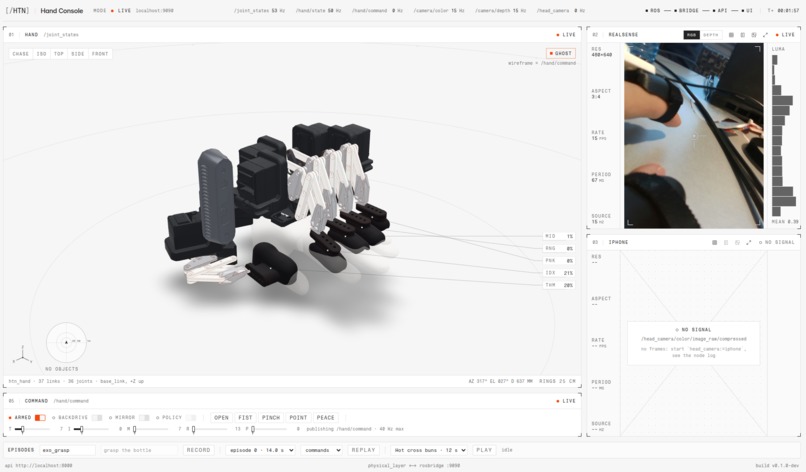The image size is (806, 472).
Task: Click the /HTN logo
Action: point(17,10)
